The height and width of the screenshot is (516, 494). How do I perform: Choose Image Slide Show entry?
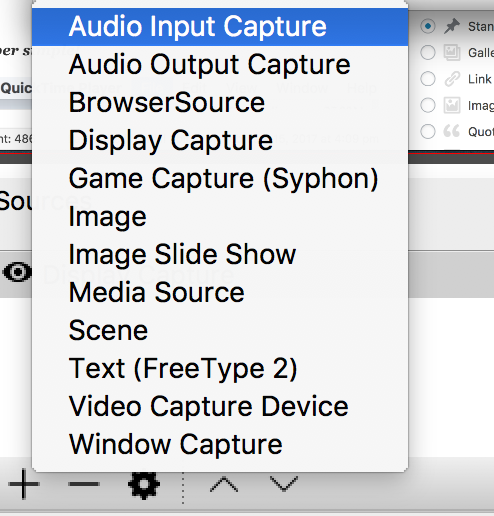pyautogui.click(x=220, y=255)
